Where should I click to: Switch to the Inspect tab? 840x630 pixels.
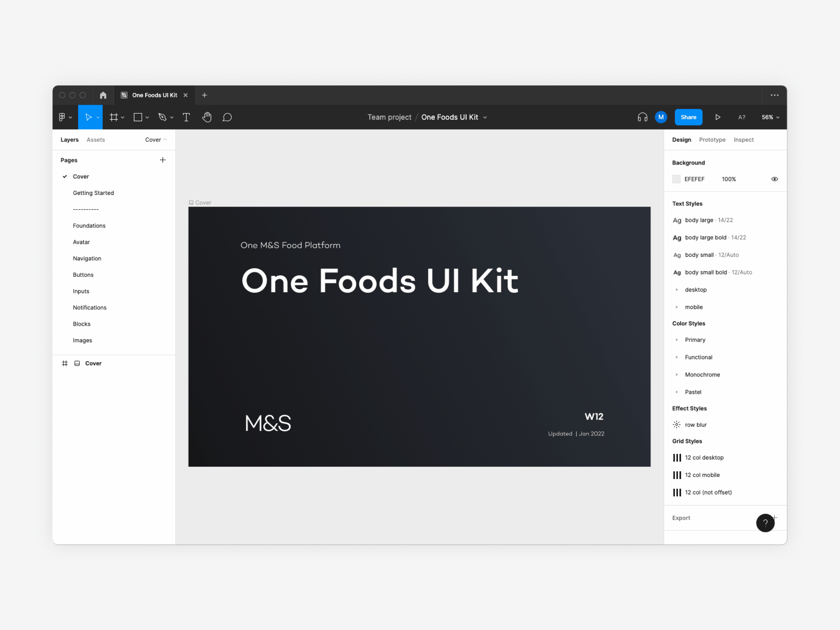[743, 139]
